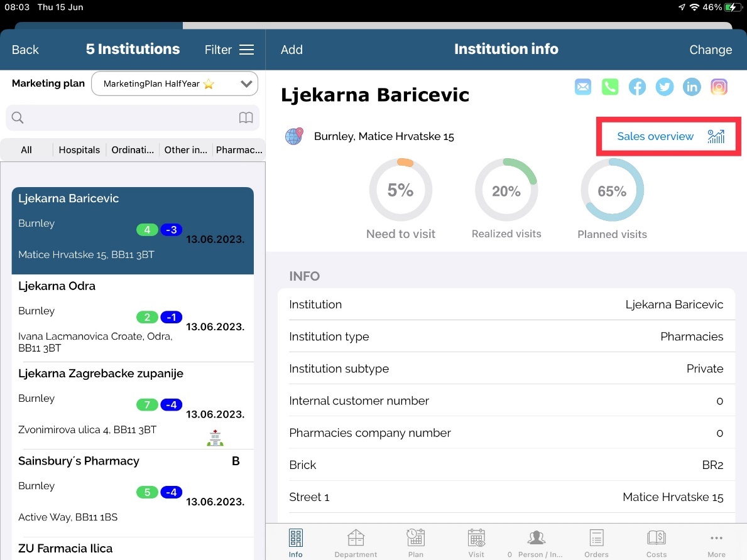Open the Facebook profile icon
Screen dimensions: 747x560
tap(637, 87)
